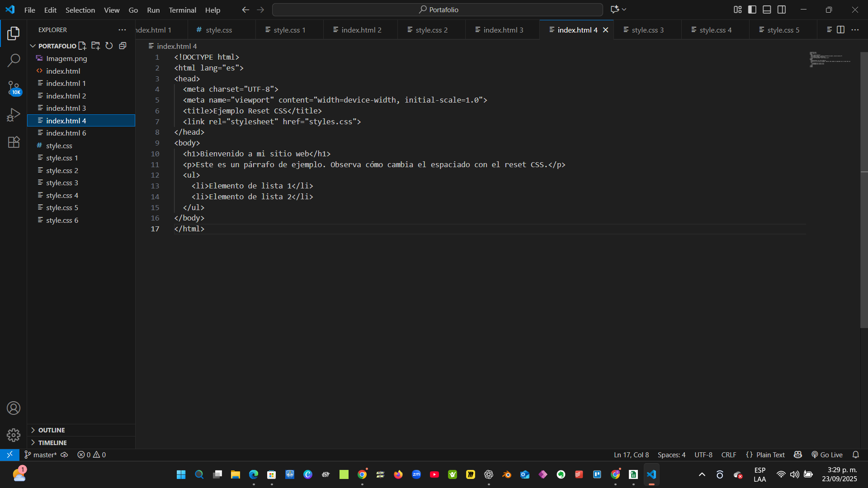Switch to the index.html 3 tab
This screenshot has width=868, height=488.
pyautogui.click(x=503, y=30)
